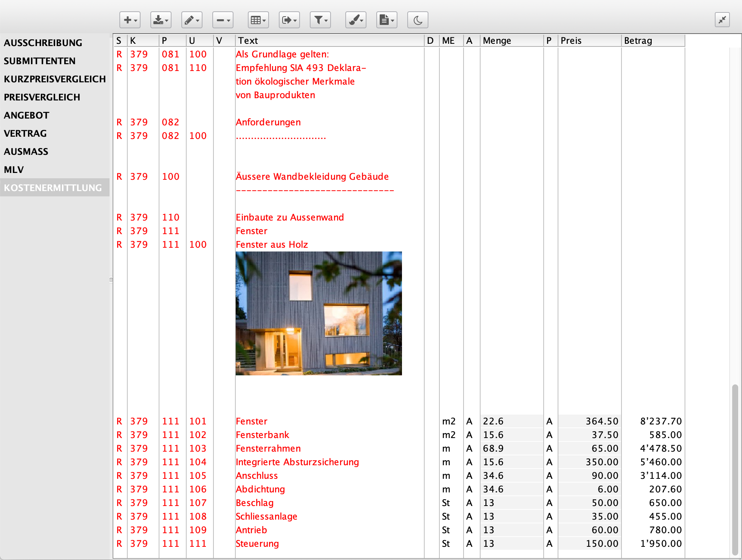Go to the VERTRAG section
Image resolution: width=742 pixels, height=560 pixels.
[25, 133]
